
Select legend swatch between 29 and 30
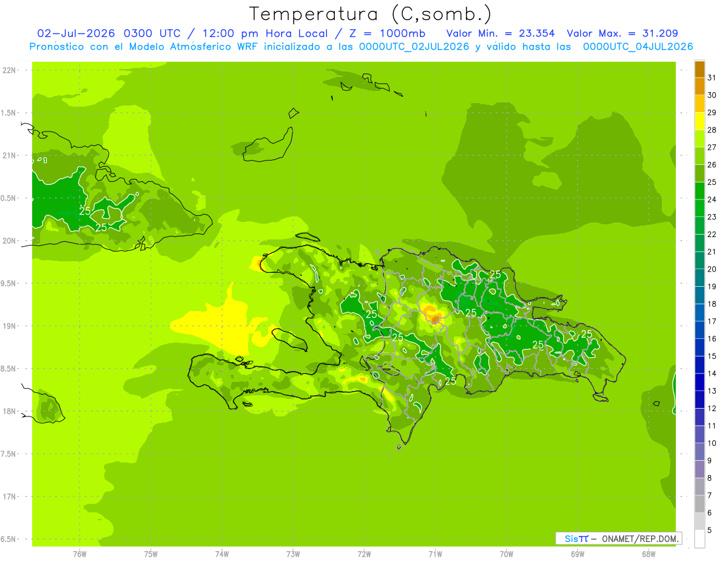coord(699,104)
